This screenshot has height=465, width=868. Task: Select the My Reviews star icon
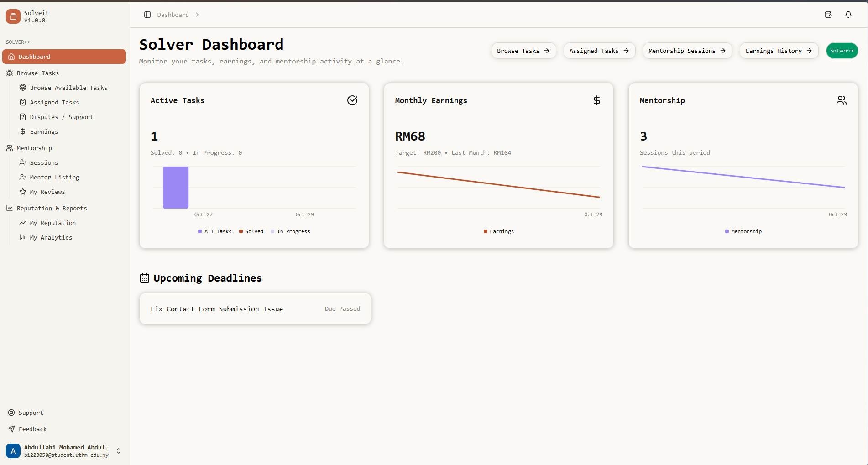[22, 192]
